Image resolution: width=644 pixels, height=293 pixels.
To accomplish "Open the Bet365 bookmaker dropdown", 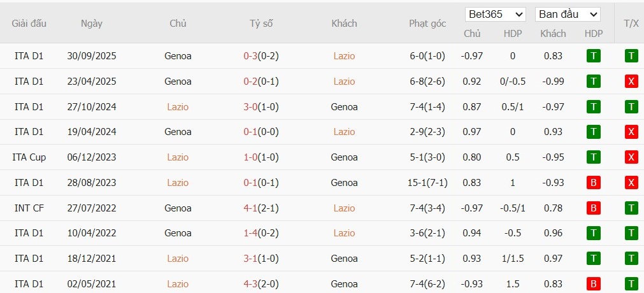I will click(496, 14).
